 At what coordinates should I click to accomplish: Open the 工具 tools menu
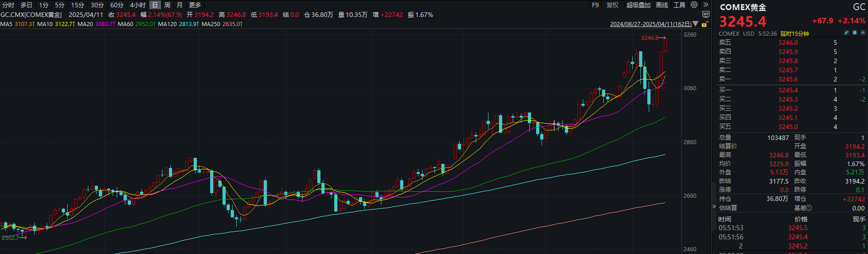(679, 5)
